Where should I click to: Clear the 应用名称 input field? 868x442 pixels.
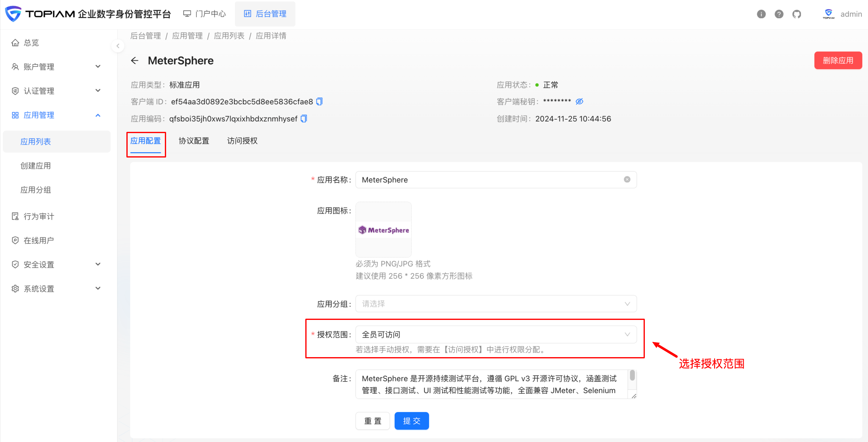click(627, 179)
